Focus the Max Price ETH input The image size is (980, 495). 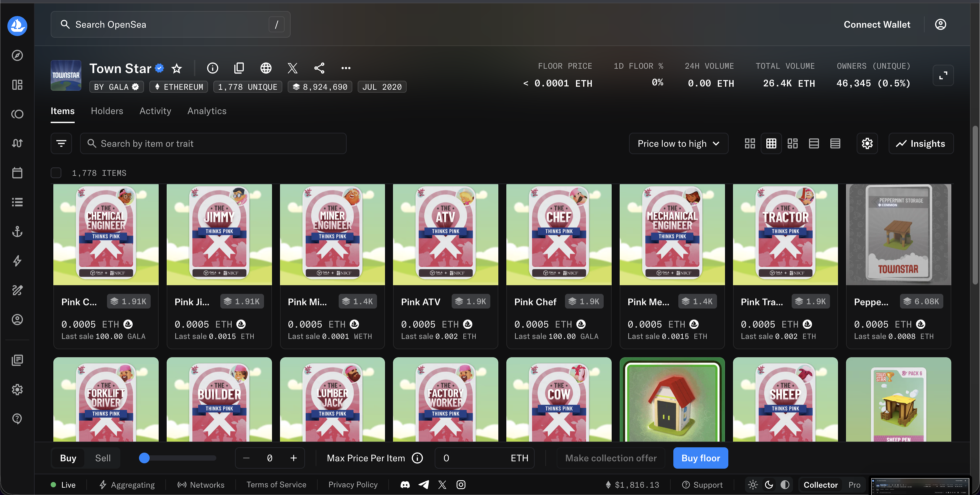click(x=484, y=458)
